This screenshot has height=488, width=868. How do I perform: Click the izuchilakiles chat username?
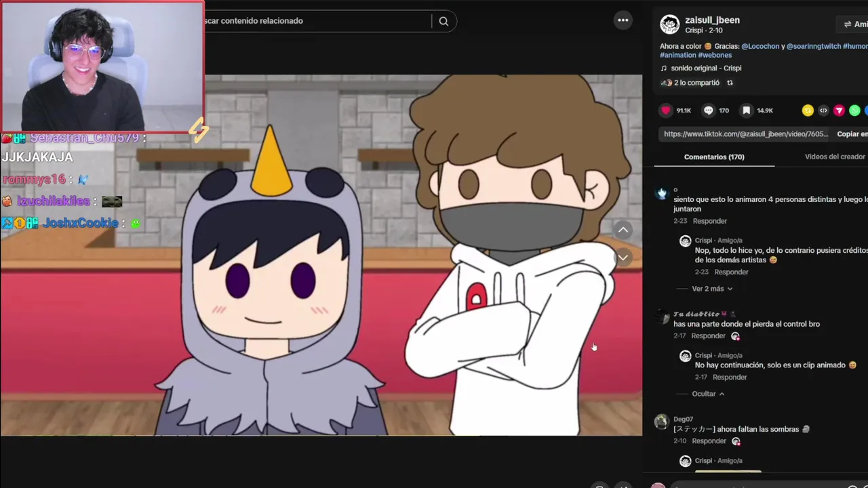54,201
